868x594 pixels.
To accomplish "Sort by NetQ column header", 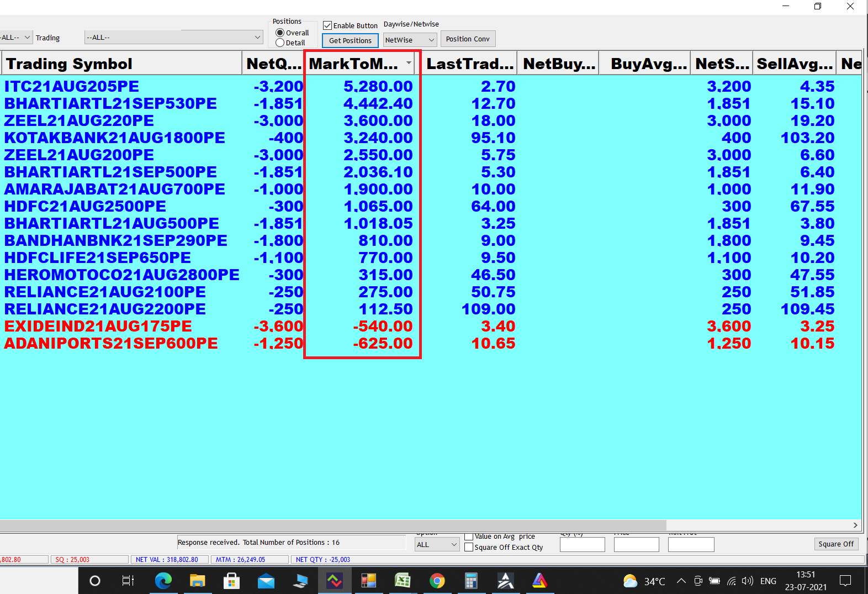I will tap(273, 63).
